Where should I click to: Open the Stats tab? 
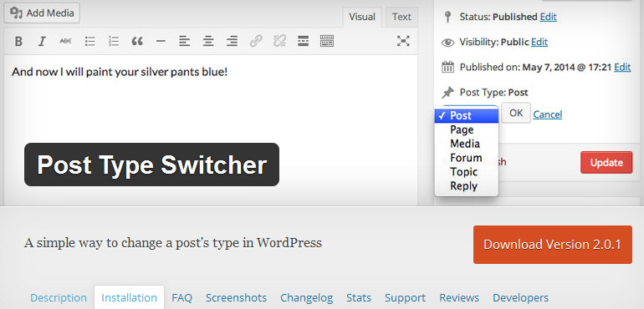[x=359, y=297]
